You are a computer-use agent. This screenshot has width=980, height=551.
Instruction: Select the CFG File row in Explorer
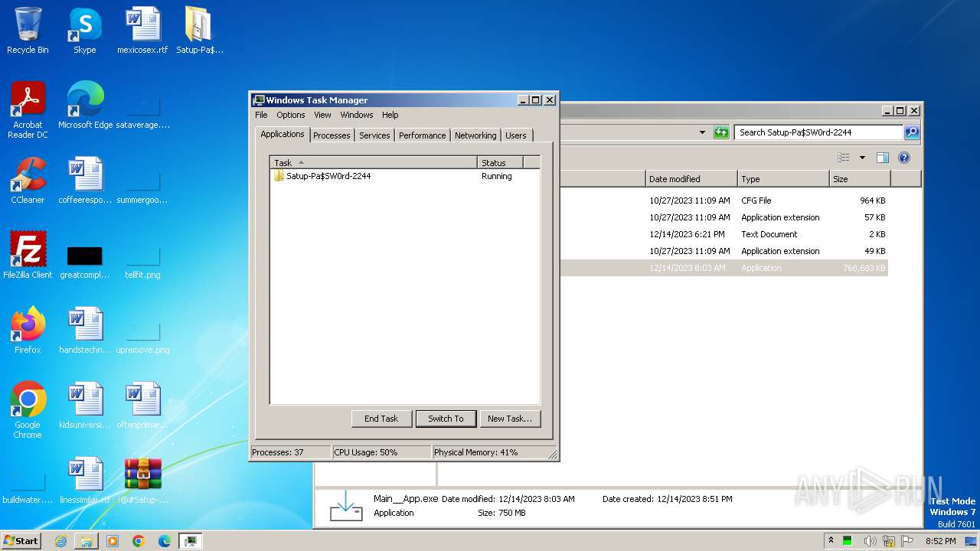[724, 201]
